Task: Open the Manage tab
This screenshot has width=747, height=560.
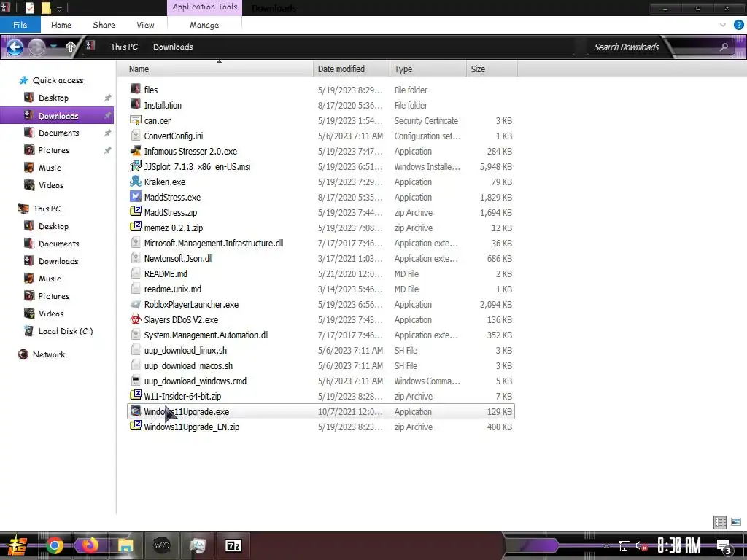Action: tap(204, 25)
